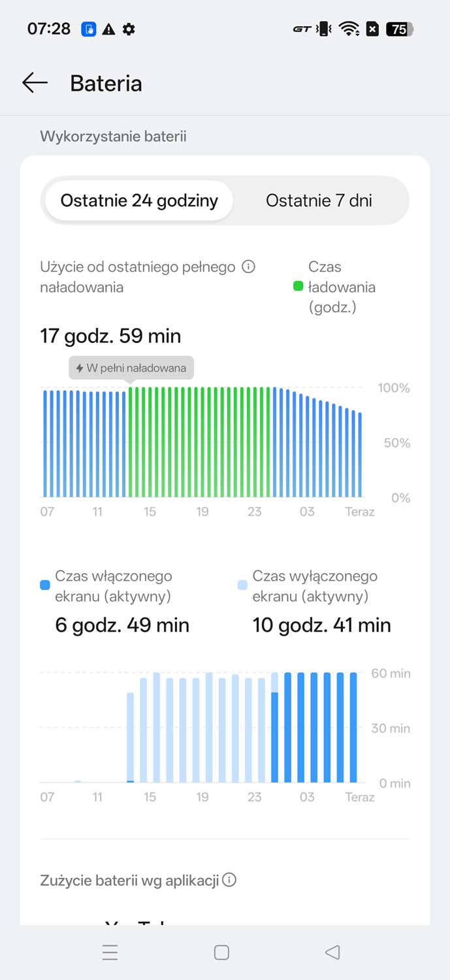Tap the vibrate mode status icon
450x980 pixels.
324,29
